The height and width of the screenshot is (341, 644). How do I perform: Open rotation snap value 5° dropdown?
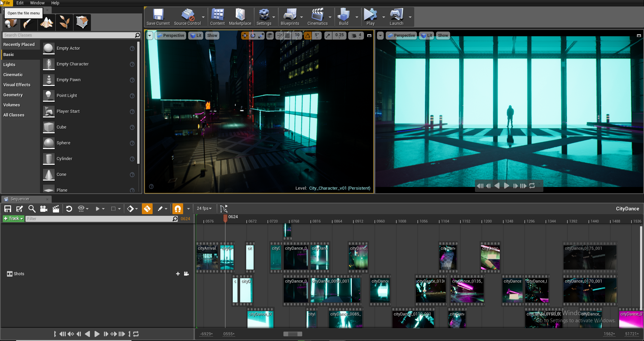(317, 36)
